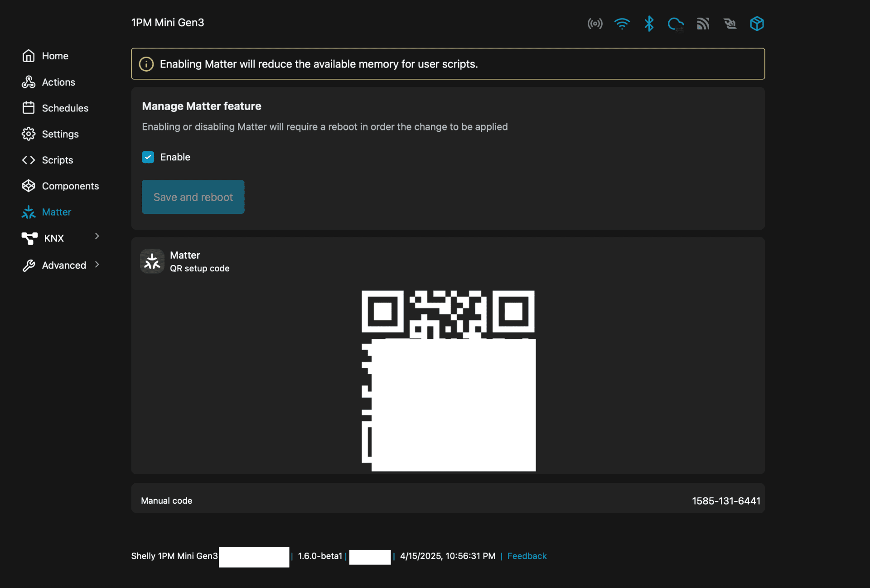
Task: Click the Bluetooth status icon
Action: (649, 24)
